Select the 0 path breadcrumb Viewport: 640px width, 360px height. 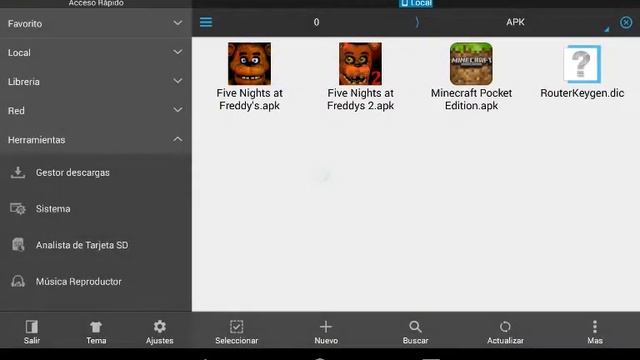coord(316,22)
